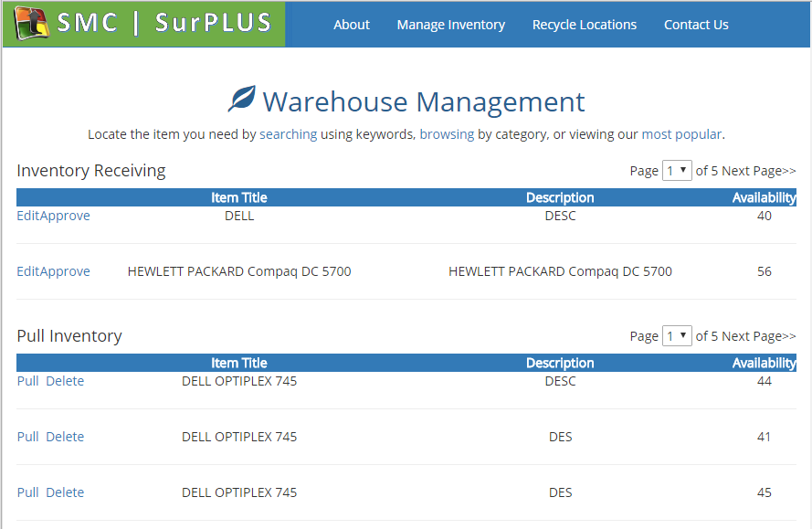
Task: Open Manage Inventory in the navigation bar
Action: pos(450,25)
